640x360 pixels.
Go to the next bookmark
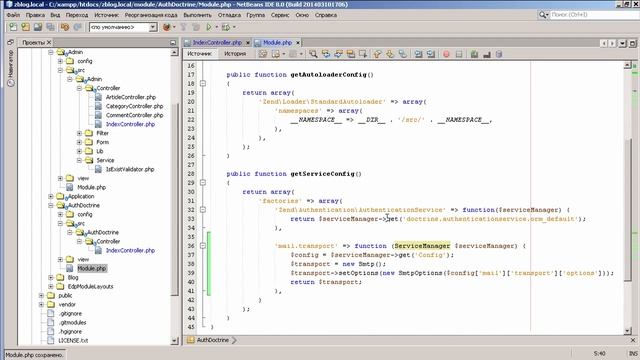click(390, 54)
